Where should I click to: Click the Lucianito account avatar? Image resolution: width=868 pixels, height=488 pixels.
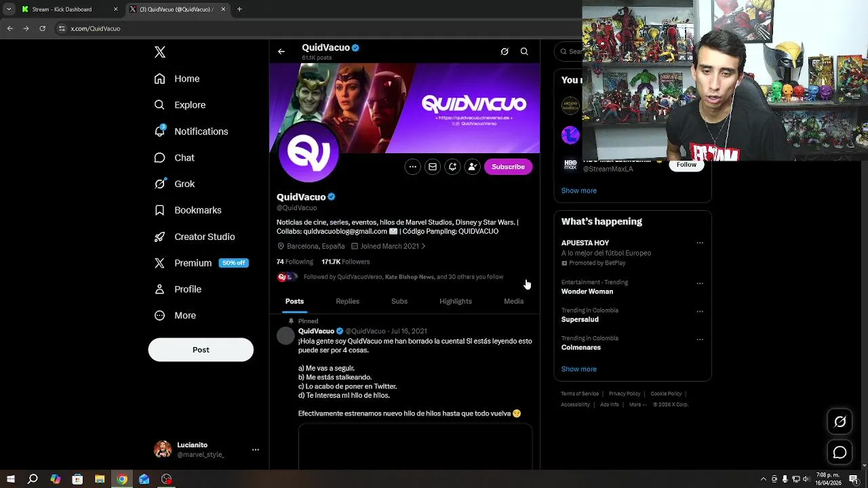tap(163, 449)
